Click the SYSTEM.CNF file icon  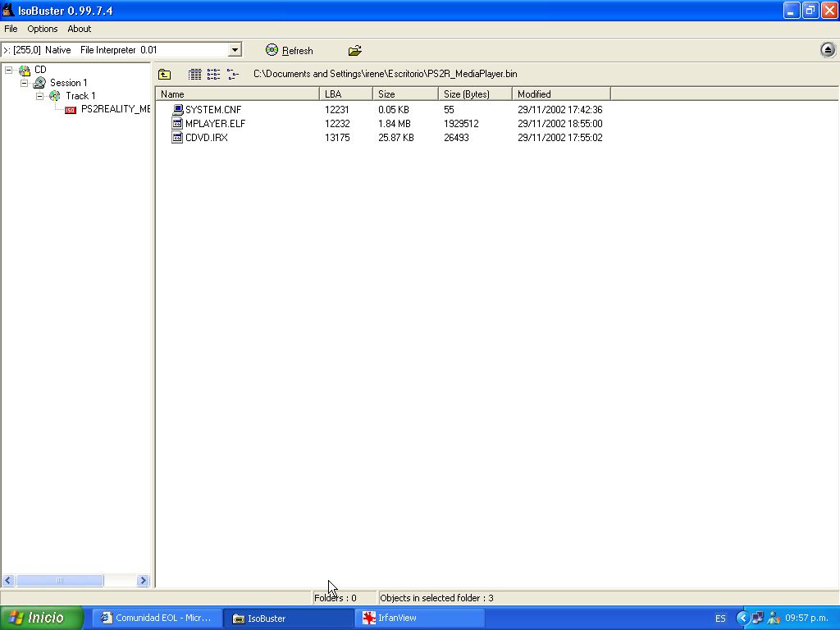point(177,110)
